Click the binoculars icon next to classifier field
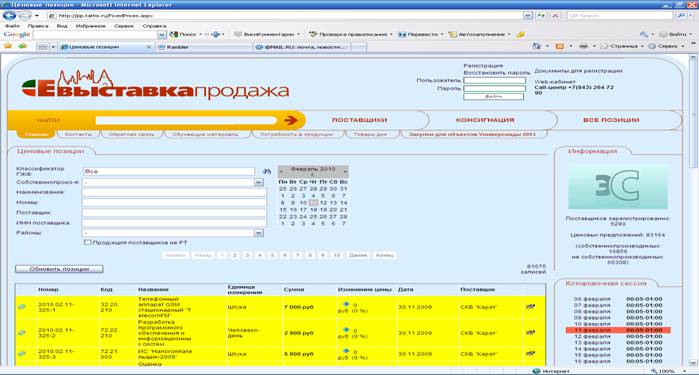The height and width of the screenshot is (375, 699). coord(267,171)
